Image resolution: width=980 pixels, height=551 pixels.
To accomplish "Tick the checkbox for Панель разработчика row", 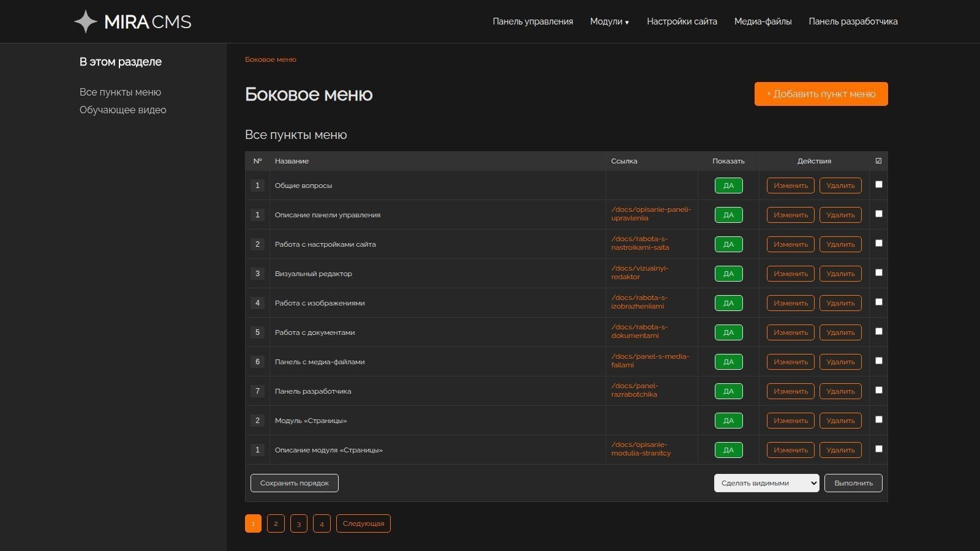I will (879, 390).
